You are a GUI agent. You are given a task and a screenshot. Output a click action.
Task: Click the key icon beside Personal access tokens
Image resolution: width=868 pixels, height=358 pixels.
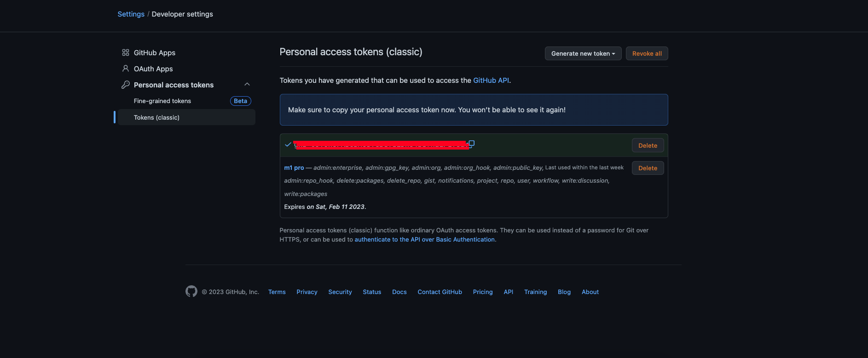coord(125,85)
